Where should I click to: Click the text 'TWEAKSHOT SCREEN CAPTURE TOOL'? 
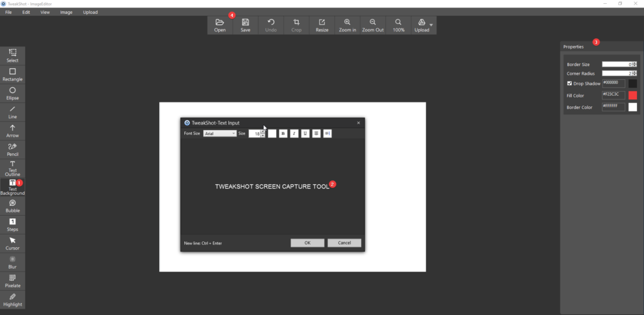click(272, 187)
